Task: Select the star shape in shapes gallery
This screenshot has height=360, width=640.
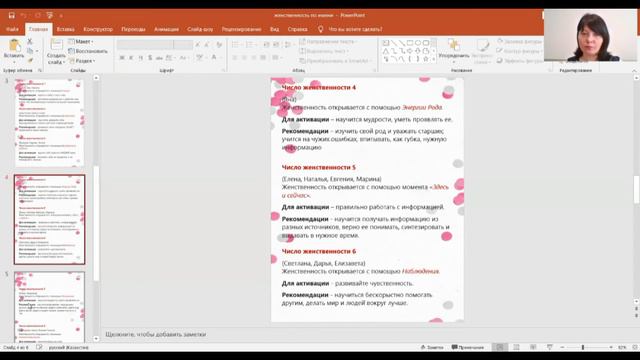Action: pyautogui.click(x=426, y=59)
